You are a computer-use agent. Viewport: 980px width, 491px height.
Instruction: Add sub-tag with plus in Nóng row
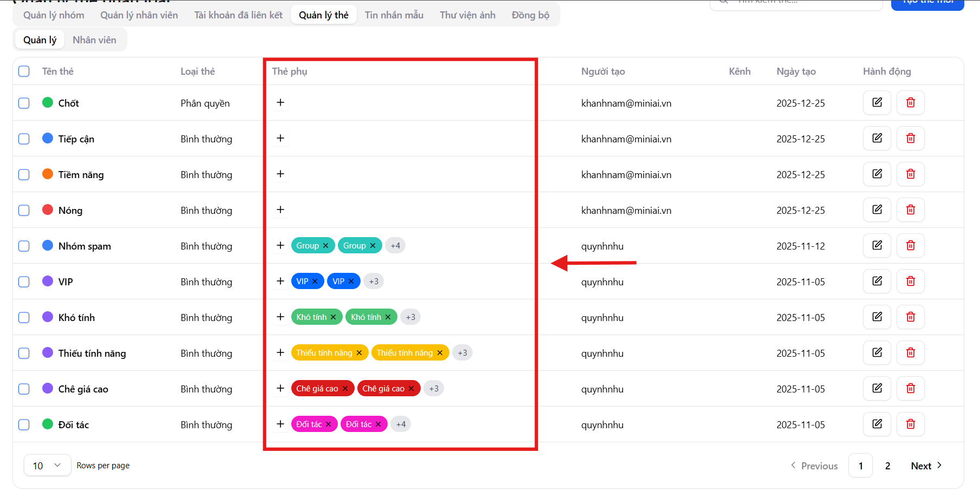tap(280, 210)
